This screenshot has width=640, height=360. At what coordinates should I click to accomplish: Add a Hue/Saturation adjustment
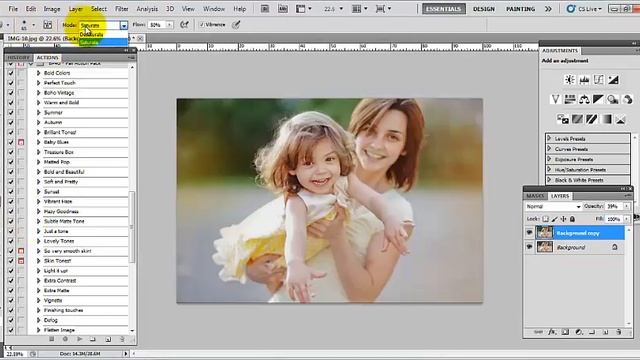(x=569, y=99)
